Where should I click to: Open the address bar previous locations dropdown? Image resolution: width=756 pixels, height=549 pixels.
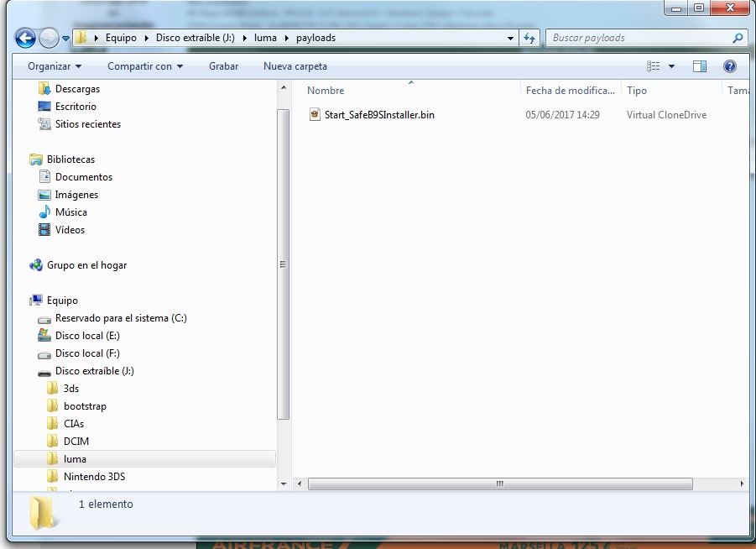coord(510,38)
